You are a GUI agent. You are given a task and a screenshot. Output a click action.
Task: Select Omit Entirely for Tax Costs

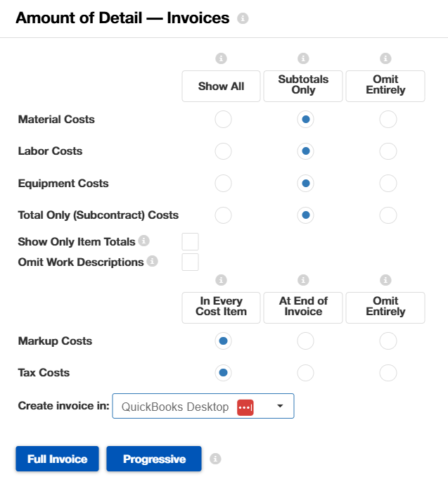[388, 373]
